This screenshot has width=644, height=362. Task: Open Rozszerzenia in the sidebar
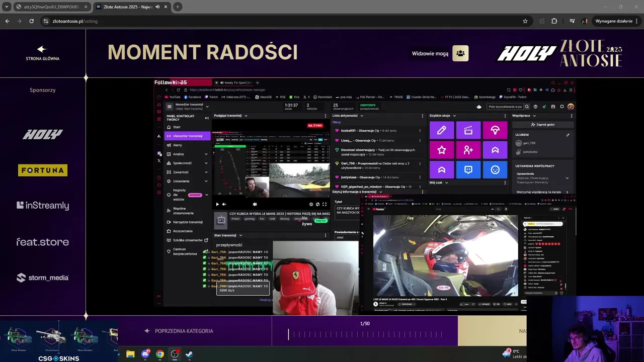click(x=183, y=231)
